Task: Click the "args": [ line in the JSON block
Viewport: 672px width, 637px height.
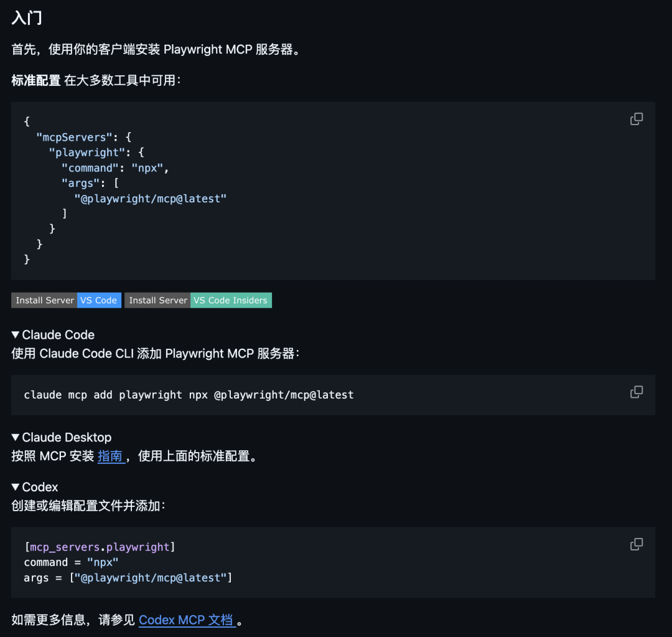Action: (90, 183)
